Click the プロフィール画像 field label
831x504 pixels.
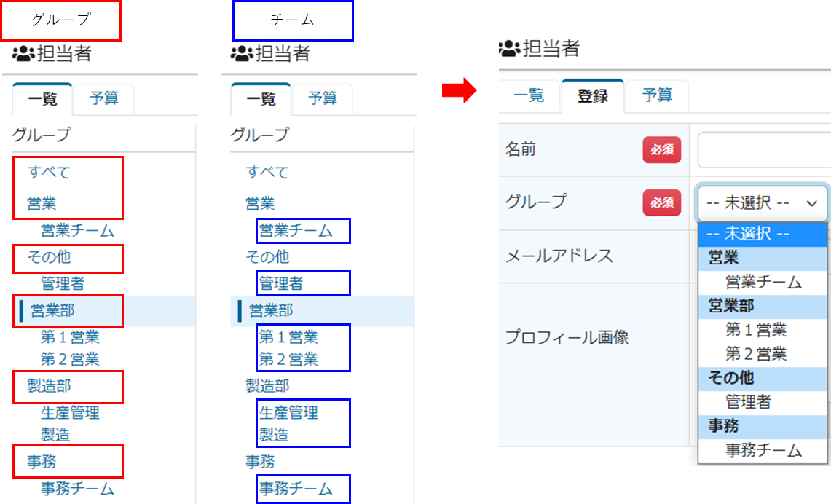(x=567, y=338)
